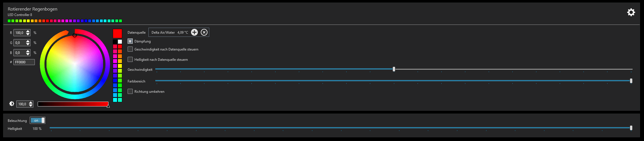
Task: Click the Farbbereich slider handle
Action: [631, 81]
